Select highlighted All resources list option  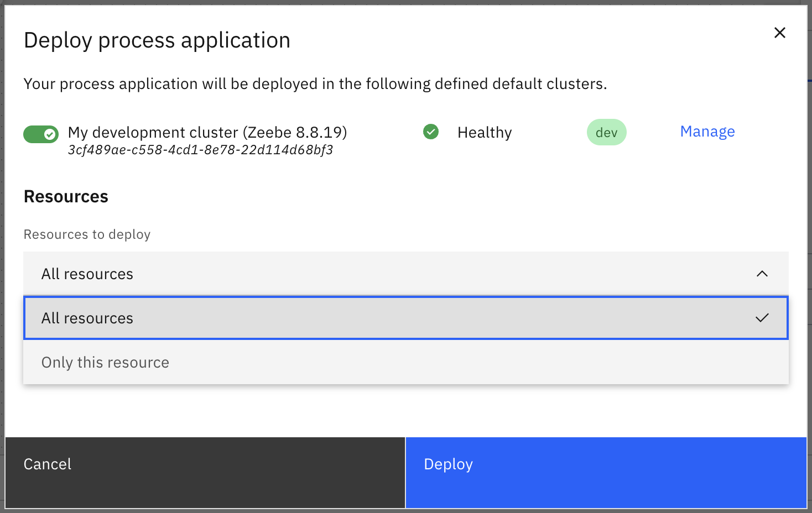pyautogui.click(x=387, y=318)
